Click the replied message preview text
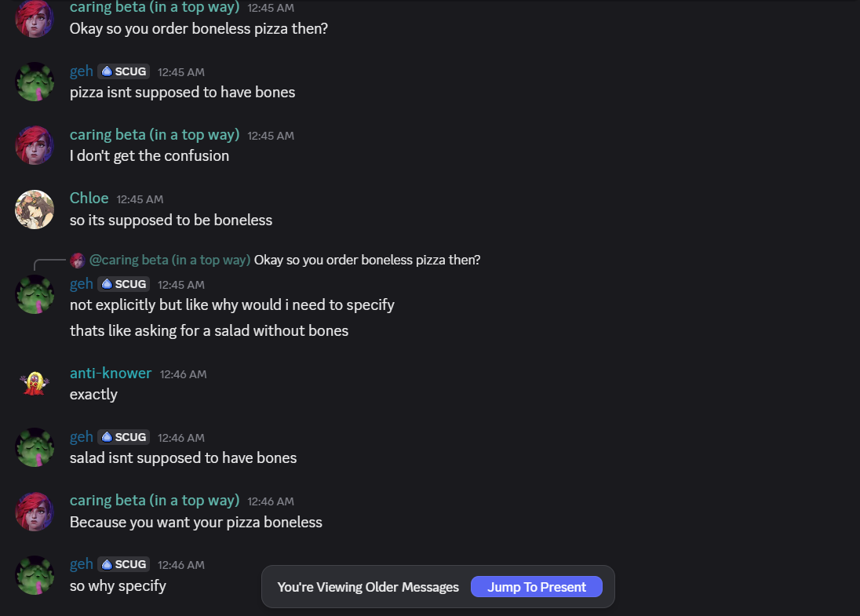This screenshot has height=616, width=860. tap(367, 260)
